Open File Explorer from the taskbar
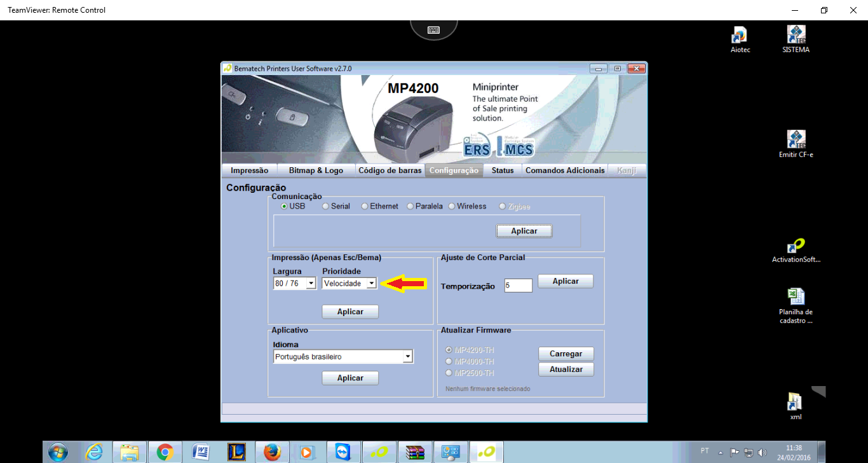The width and height of the screenshot is (868, 463). 130,452
